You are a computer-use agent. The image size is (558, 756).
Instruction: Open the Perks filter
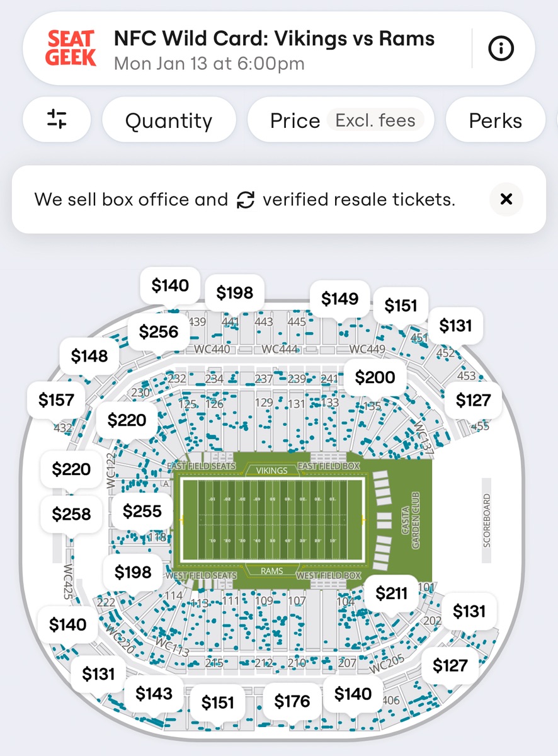(495, 120)
